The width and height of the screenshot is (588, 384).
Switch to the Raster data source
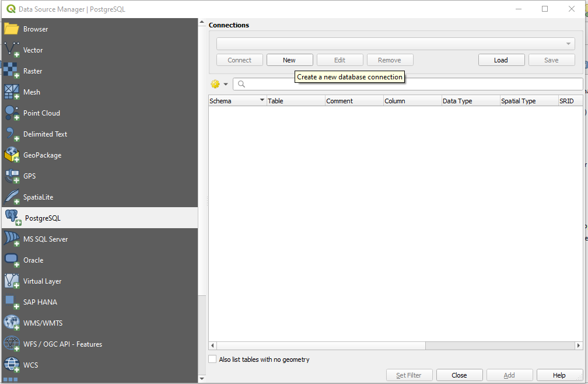click(33, 71)
